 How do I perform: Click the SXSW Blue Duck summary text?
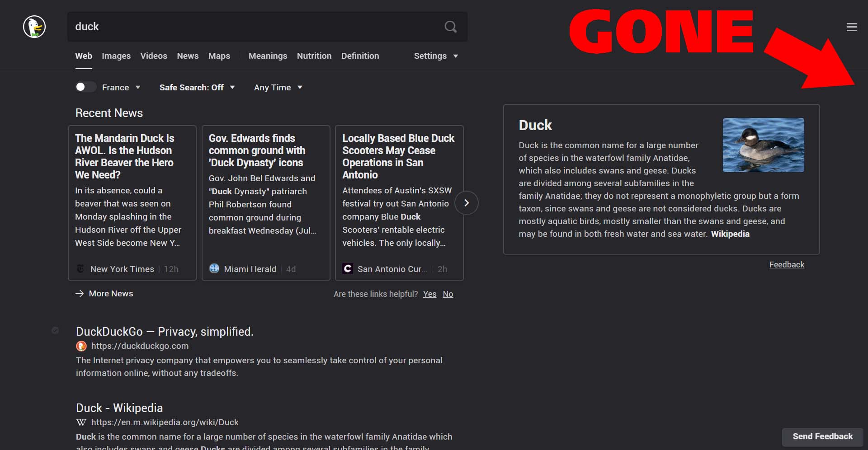[397, 217]
